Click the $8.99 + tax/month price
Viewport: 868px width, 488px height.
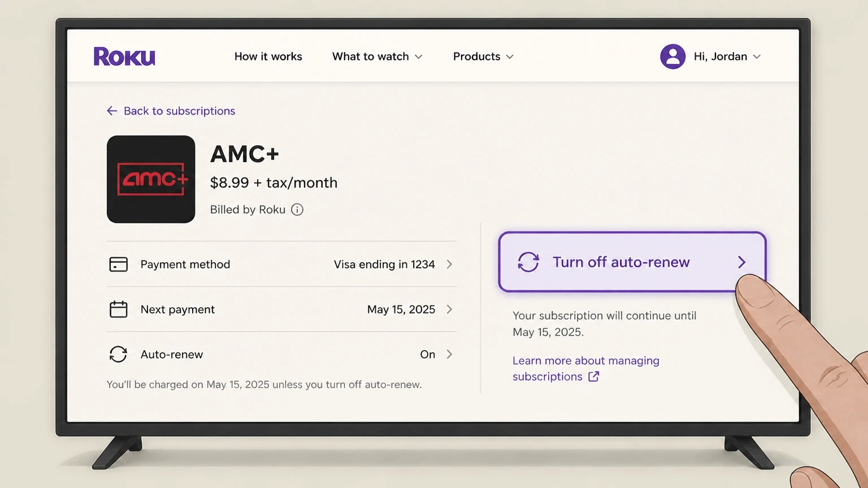(x=274, y=182)
